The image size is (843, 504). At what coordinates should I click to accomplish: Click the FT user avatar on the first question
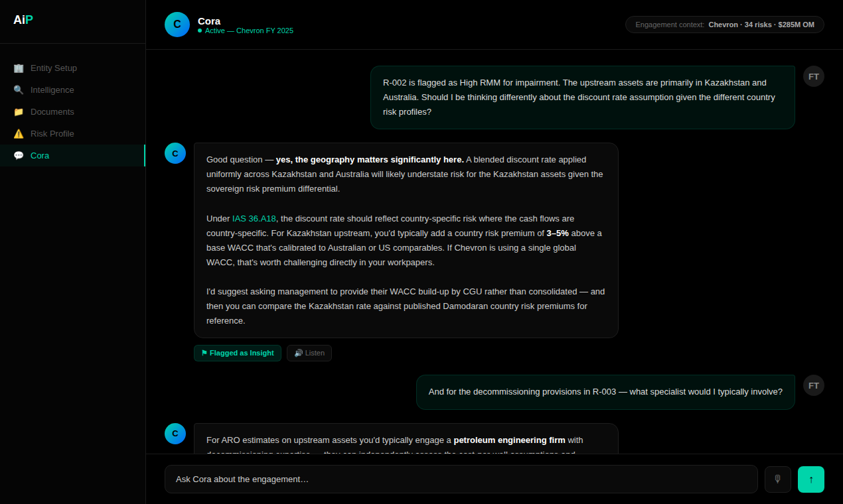(813, 76)
